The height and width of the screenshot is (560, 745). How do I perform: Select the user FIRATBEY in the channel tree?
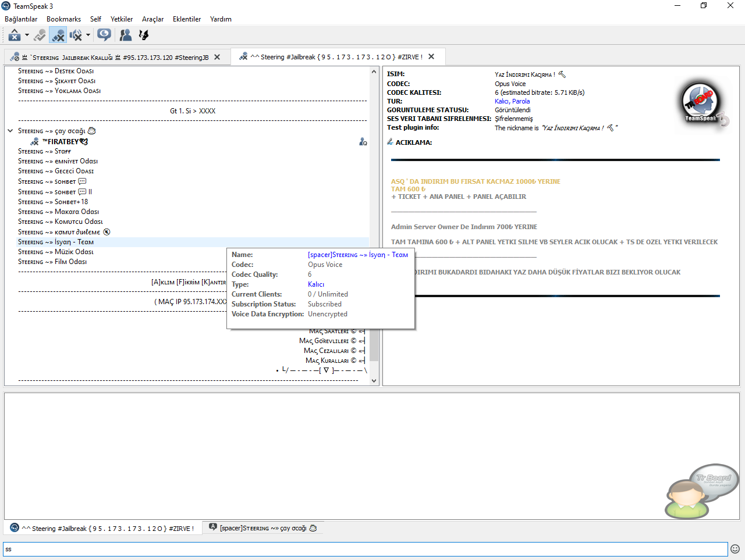65,141
